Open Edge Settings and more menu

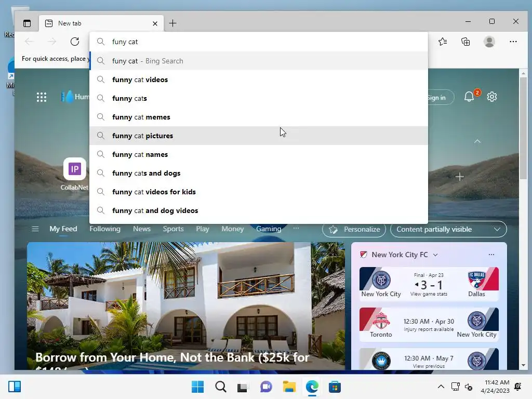(513, 42)
